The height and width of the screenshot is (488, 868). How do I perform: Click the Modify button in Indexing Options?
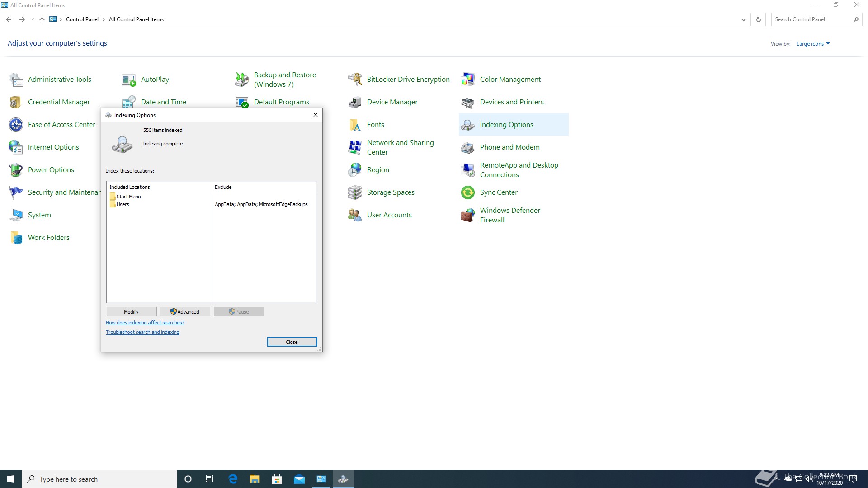pos(132,312)
